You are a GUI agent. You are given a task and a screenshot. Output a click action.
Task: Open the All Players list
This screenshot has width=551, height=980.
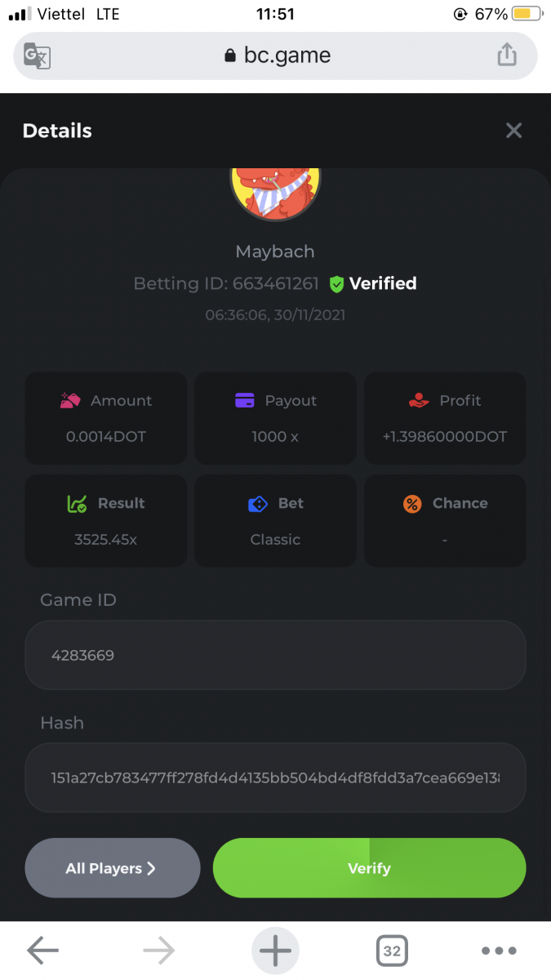click(x=112, y=868)
